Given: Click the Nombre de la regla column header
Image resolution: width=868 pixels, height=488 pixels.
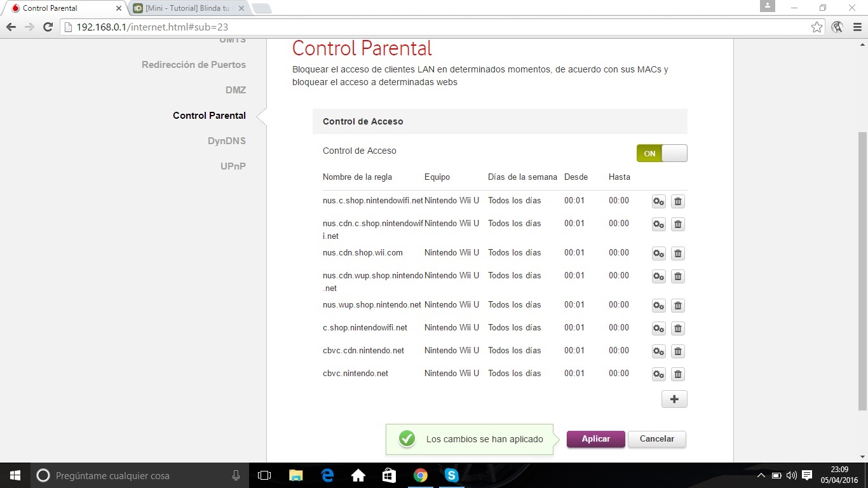Looking at the screenshot, I should (x=357, y=177).
